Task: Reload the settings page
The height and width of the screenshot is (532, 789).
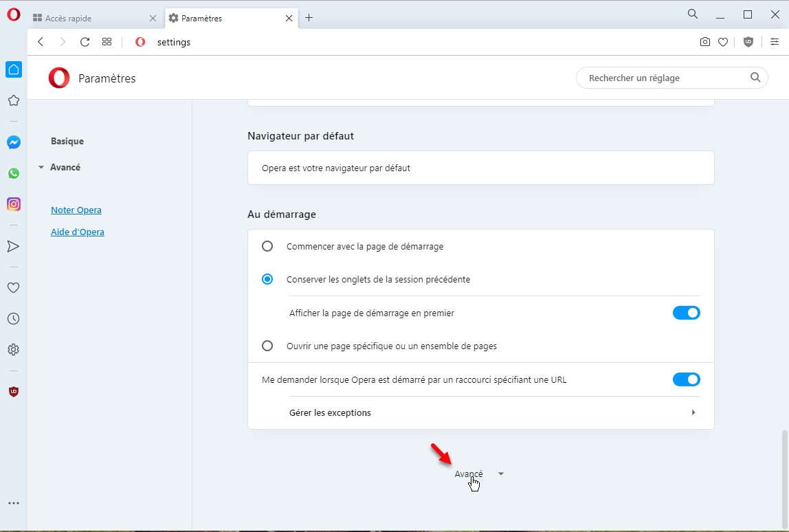Action: coord(85,42)
